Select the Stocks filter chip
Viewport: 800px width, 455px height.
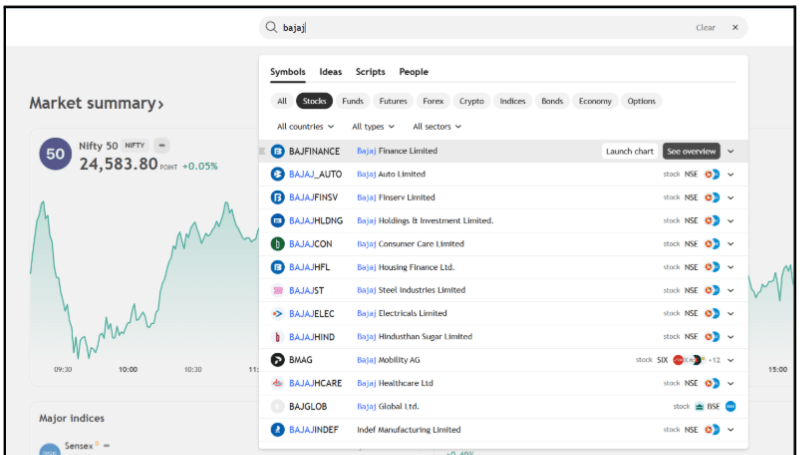pyautogui.click(x=314, y=101)
